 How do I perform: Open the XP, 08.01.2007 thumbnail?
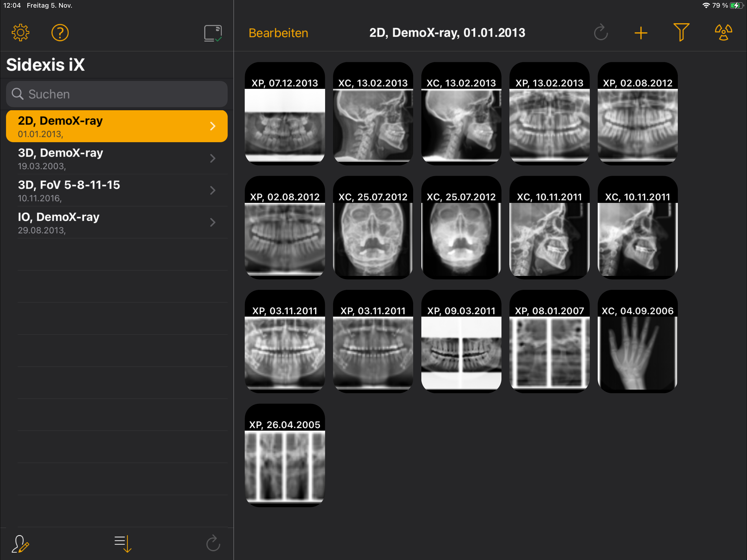549,342
